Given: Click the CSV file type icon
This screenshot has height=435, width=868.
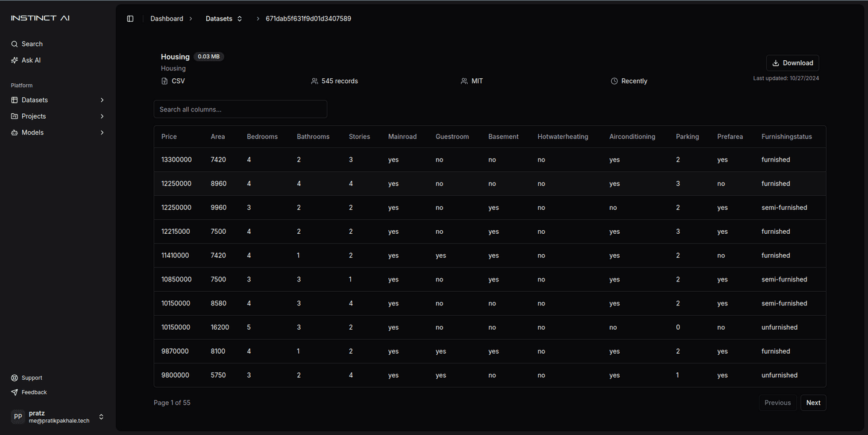Looking at the screenshot, I should [x=165, y=81].
